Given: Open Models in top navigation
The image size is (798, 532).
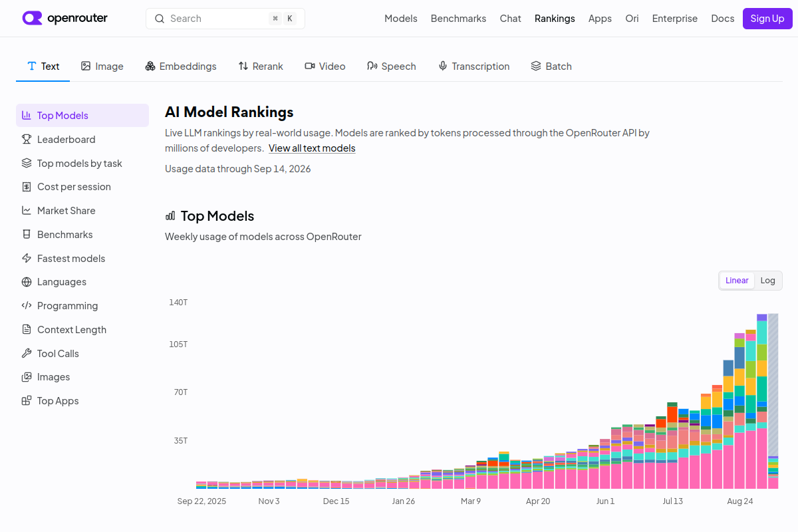Looking at the screenshot, I should point(401,19).
